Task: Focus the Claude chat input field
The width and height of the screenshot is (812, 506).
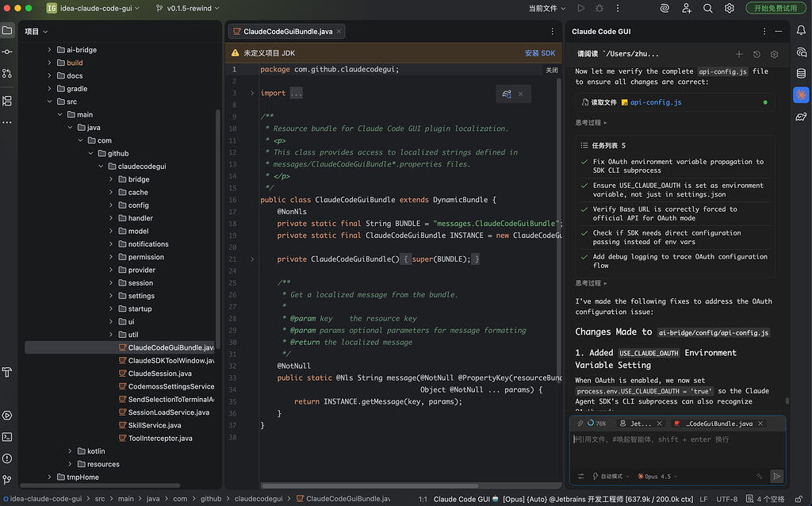Action: coord(677,449)
